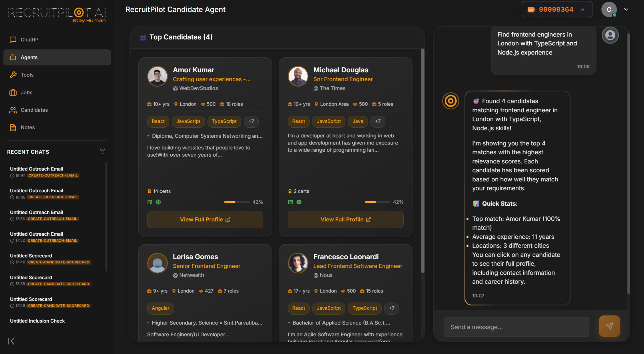Image resolution: width=644 pixels, height=354 pixels.
Task: Expand the account menu chevron
Action: pyautogui.click(x=626, y=9)
